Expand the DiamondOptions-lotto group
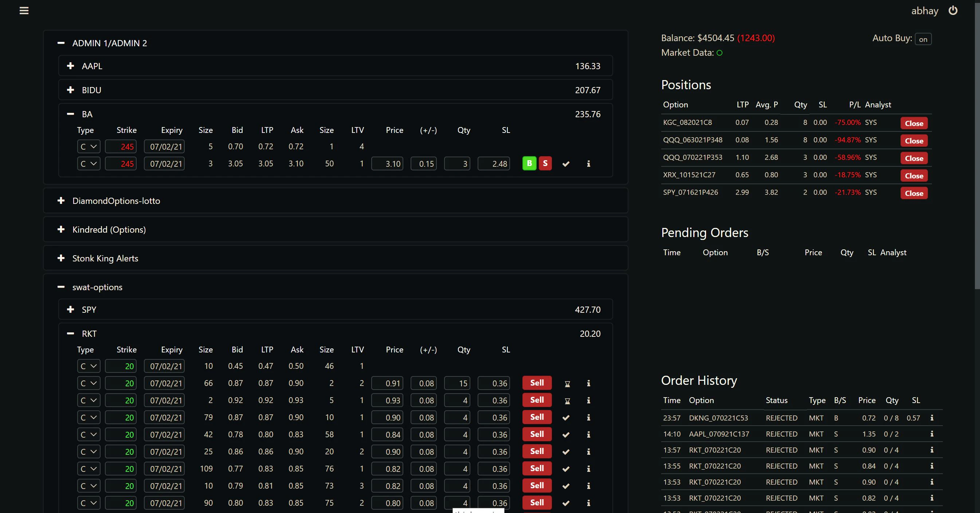The image size is (980, 513). pos(61,200)
